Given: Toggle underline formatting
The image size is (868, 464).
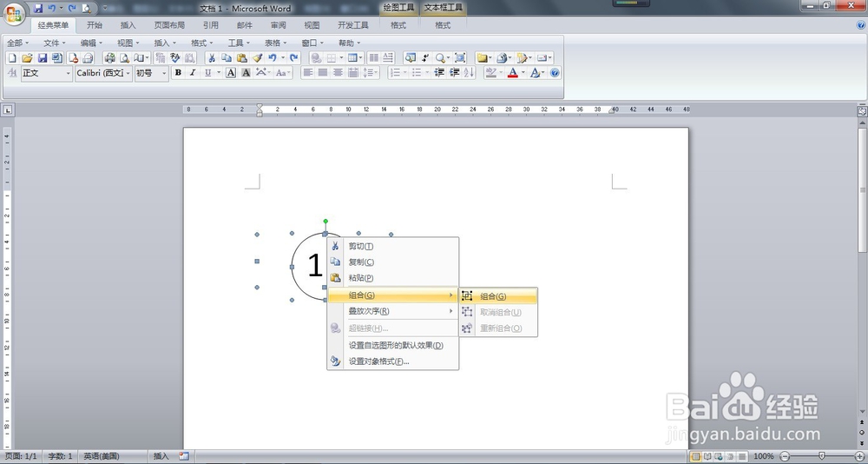Looking at the screenshot, I should click(207, 73).
